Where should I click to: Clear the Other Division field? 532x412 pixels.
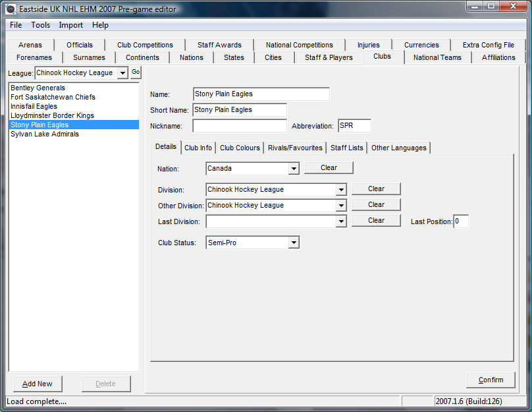[x=376, y=205]
